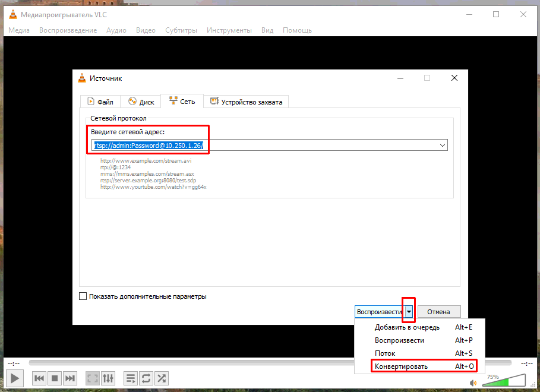Toggle fullscreen video icon

[92, 378]
